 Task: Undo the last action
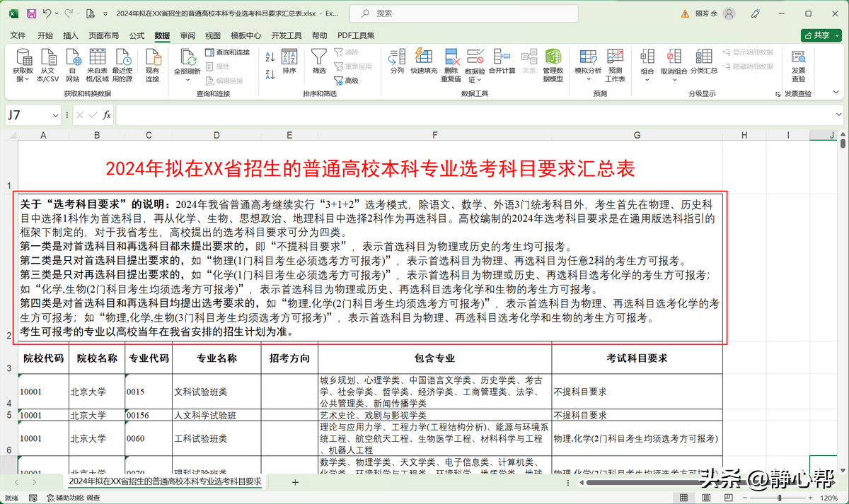[47, 13]
